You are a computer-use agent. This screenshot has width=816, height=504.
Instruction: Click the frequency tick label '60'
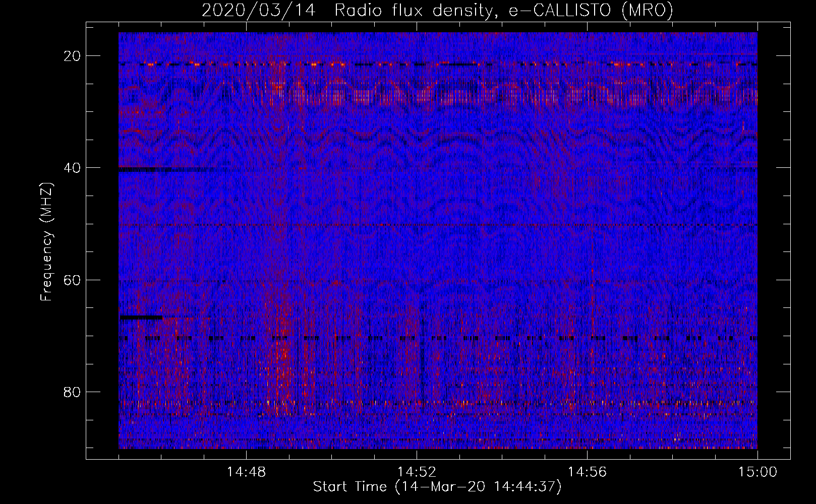tap(73, 280)
